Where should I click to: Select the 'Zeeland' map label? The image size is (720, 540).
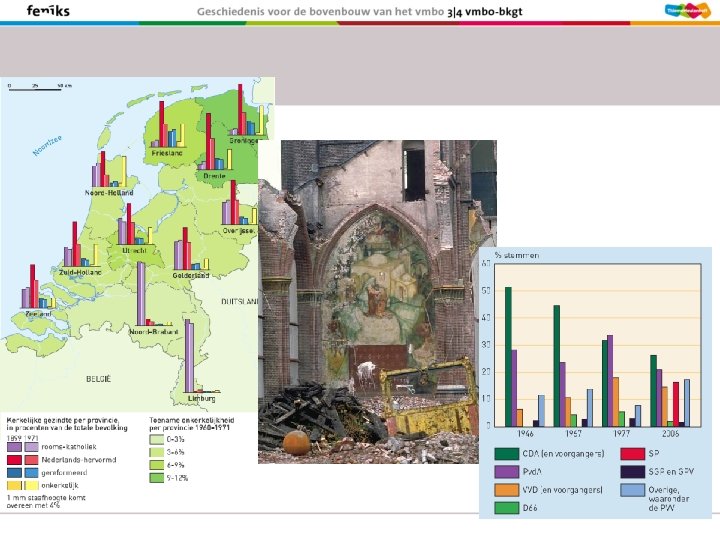point(39,314)
